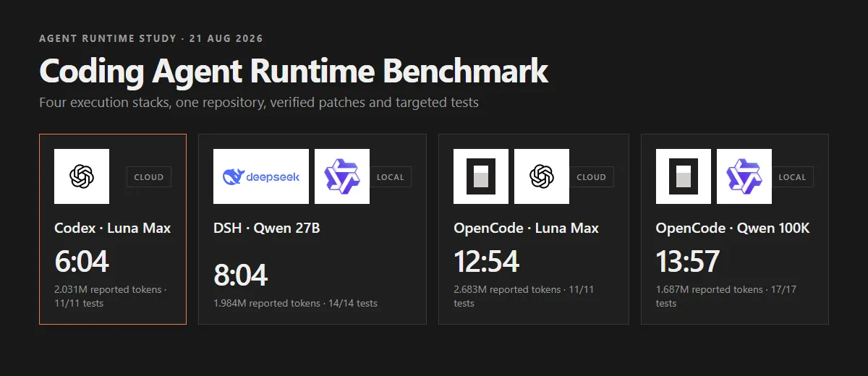
Task: Click '1.984M reported tokens · 14/14 tests' text
Action: click(x=295, y=303)
